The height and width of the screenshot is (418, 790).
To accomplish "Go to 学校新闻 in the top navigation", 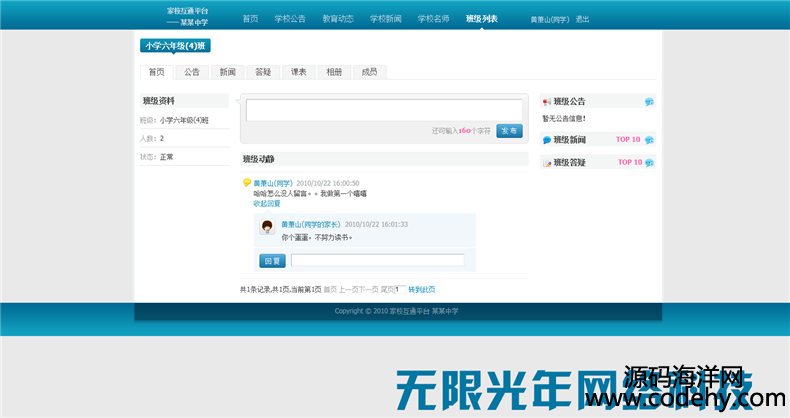I will (x=385, y=19).
